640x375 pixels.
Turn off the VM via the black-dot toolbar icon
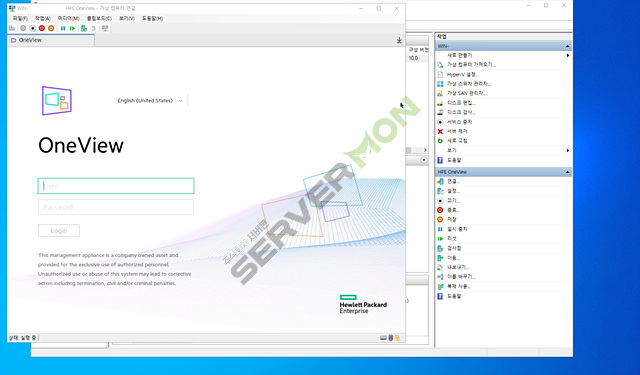pyautogui.click(x=33, y=28)
